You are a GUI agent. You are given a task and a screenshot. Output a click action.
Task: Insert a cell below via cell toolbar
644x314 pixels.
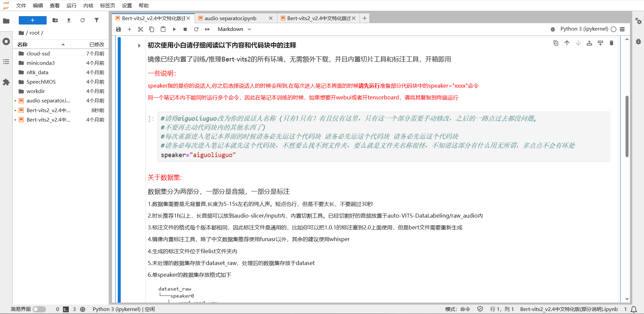(x=600, y=43)
